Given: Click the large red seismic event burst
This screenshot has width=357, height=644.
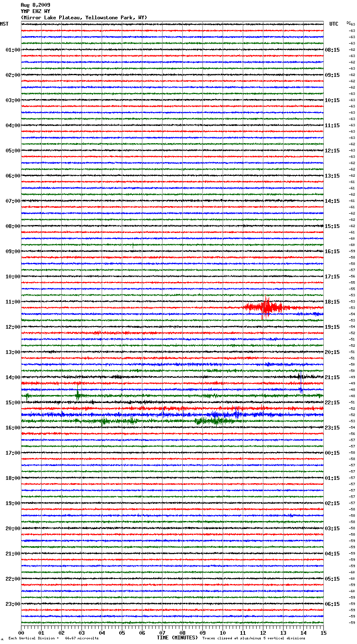Looking at the screenshot, I should [265, 308].
